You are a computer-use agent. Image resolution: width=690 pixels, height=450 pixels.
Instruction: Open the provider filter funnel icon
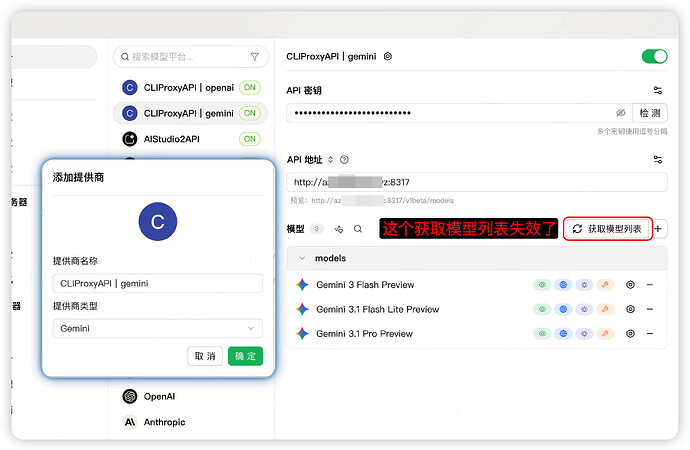[x=254, y=57]
